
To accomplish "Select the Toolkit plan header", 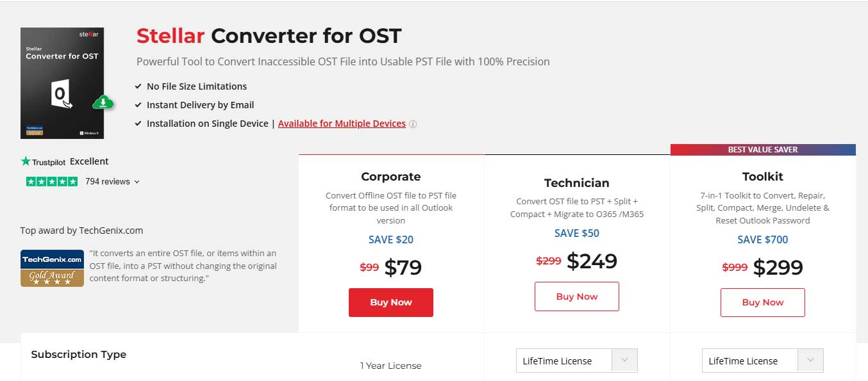I will pos(762,176).
